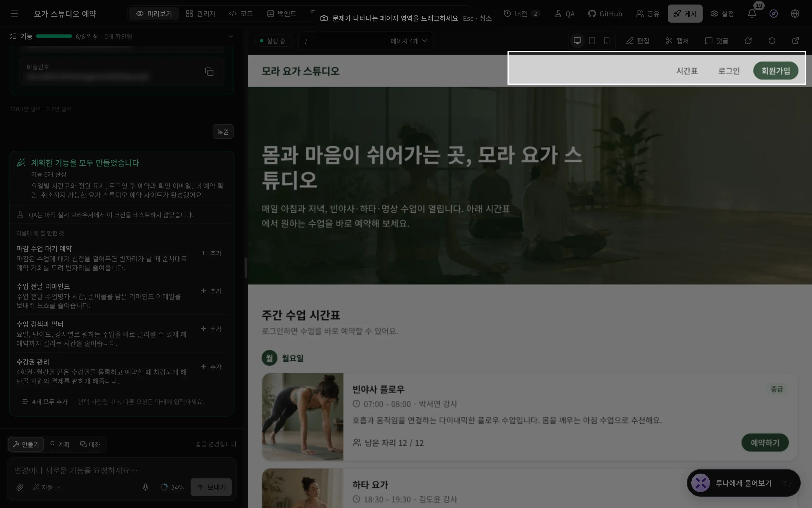The width and height of the screenshot is (812, 508).
Task: Add 마감 수업 대기 예약 feature
Action: click(211, 253)
